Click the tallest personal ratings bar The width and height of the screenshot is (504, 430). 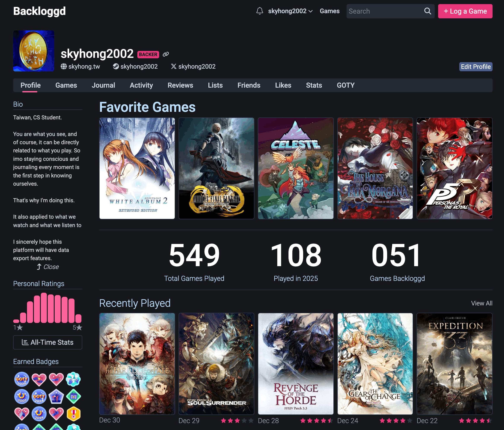pyautogui.click(x=44, y=308)
